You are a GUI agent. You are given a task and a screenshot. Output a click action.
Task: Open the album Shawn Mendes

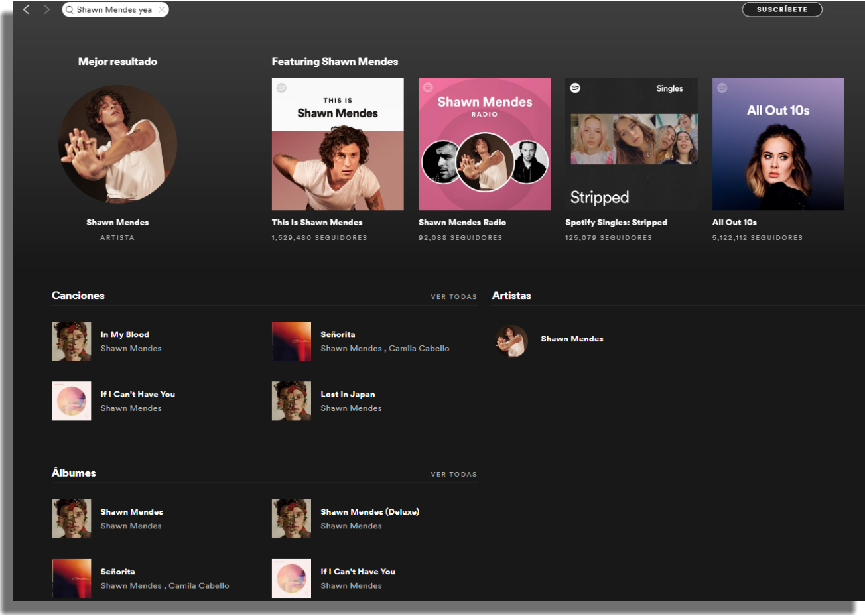point(131,512)
